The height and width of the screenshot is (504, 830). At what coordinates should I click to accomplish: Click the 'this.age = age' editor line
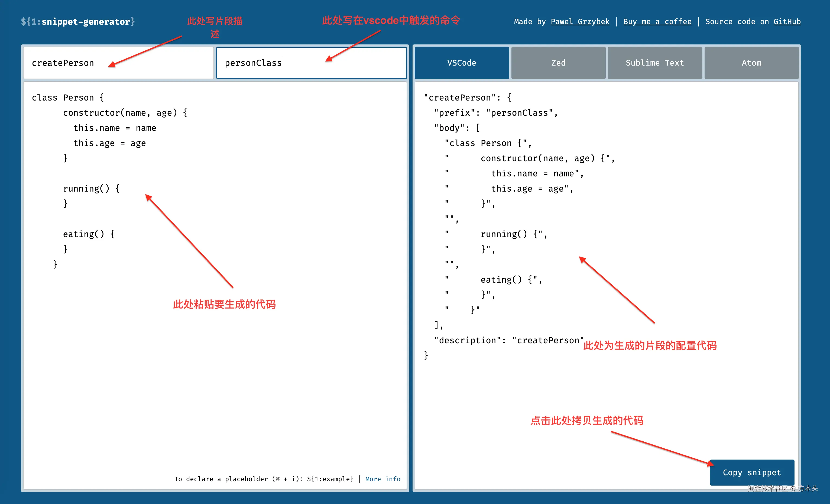point(109,143)
